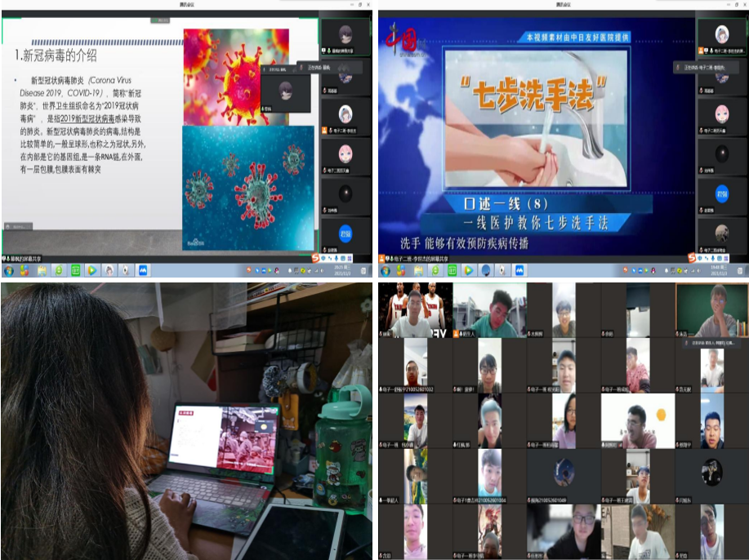This screenshot has width=749, height=560.
Task: Open Tencent Video play icon under the COVID slide
Action: (x=92, y=270)
